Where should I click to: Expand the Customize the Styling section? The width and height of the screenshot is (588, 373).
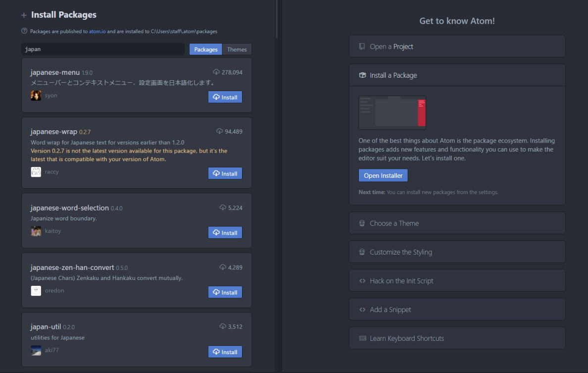coord(457,252)
